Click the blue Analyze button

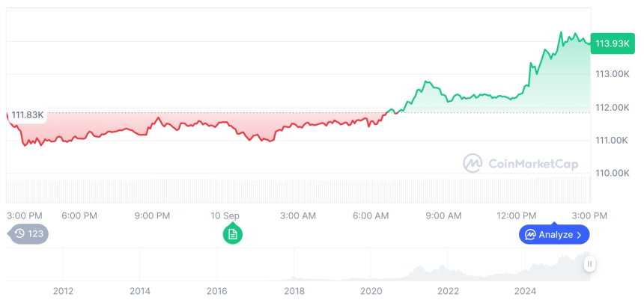click(554, 234)
